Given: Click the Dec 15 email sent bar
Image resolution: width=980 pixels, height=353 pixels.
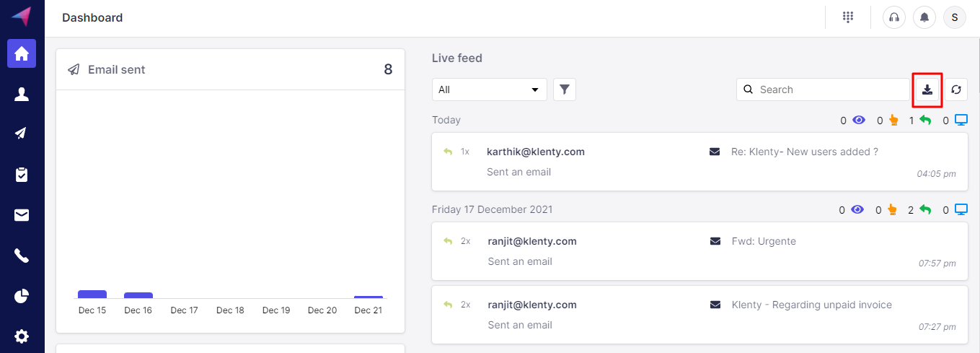Looking at the screenshot, I should (x=92, y=294).
